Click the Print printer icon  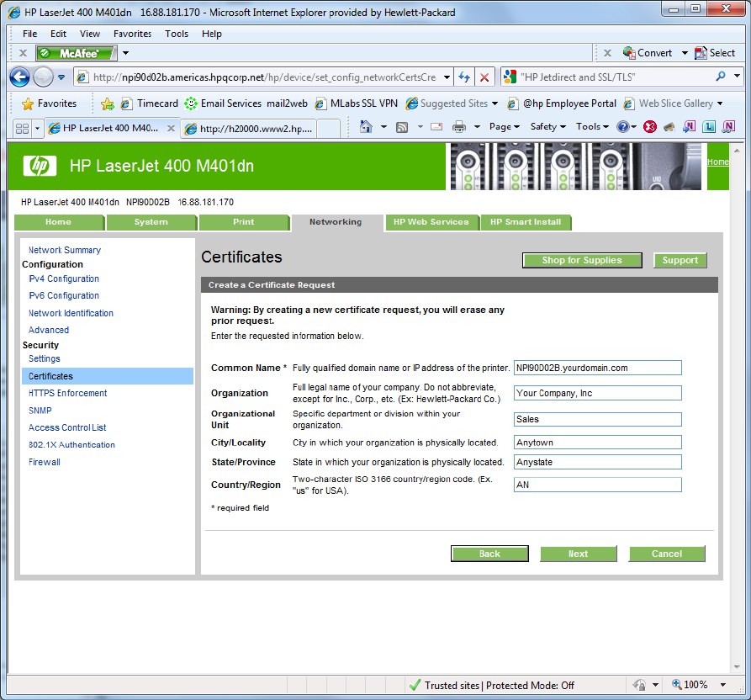[x=459, y=127]
